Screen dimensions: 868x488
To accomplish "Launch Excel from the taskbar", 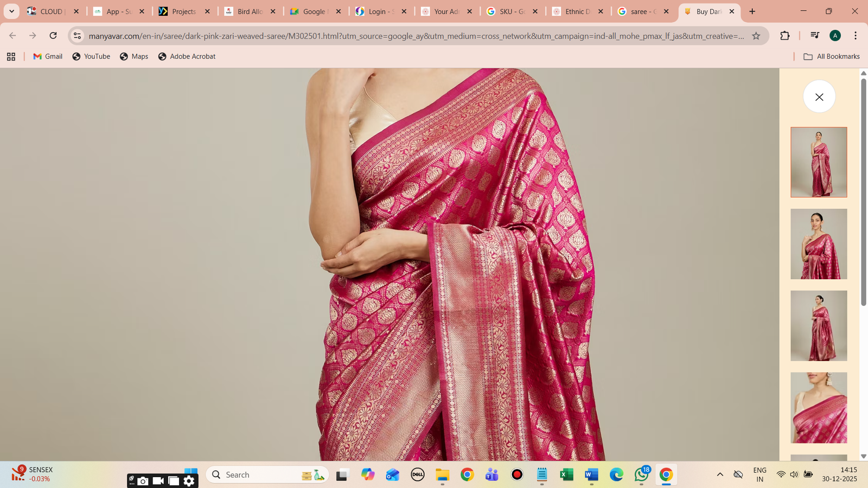I will coord(566,474).
